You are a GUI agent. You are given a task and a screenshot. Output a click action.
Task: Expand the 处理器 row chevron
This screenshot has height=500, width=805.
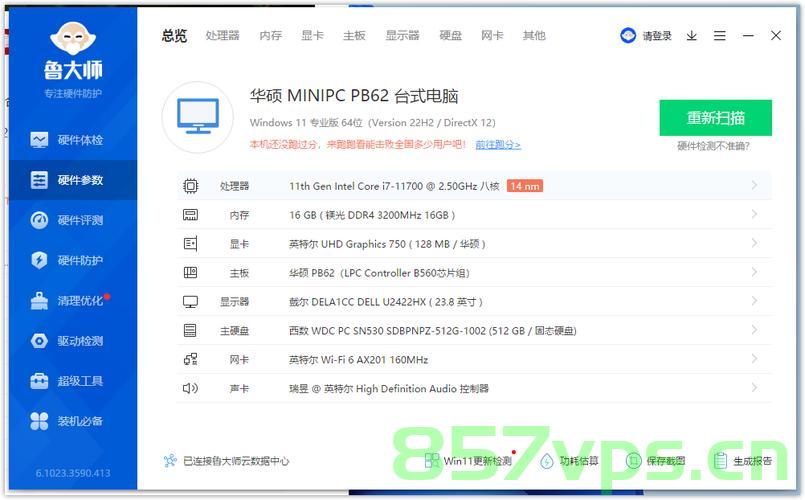(x=754, y=185)
